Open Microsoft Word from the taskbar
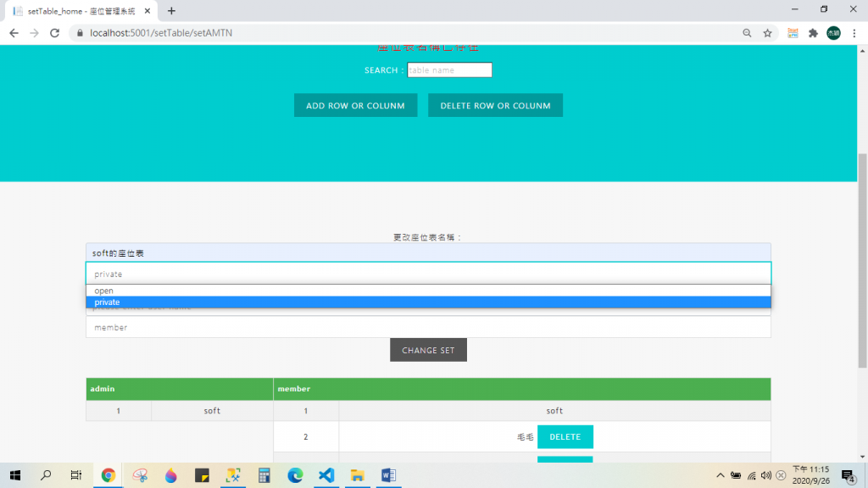The image size is (868, 488). tap(388, 475)
